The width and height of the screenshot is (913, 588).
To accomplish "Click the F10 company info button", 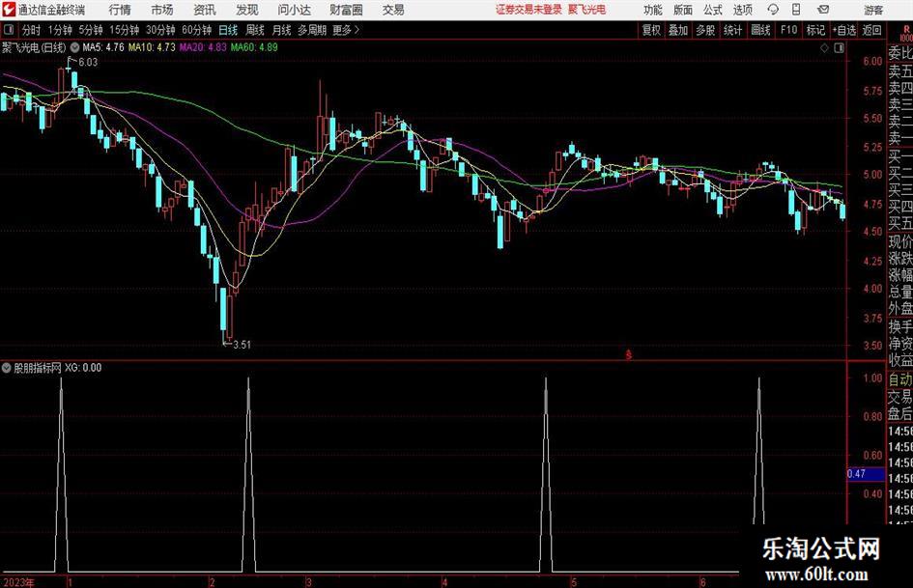I will (x=788, y=30).
